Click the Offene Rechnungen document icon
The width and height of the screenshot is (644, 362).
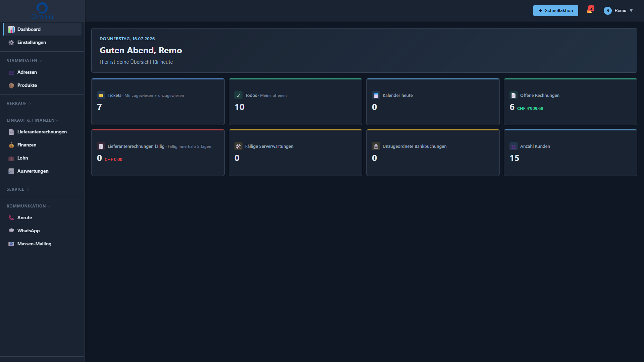pyautogui.click(x=514, y=96)
